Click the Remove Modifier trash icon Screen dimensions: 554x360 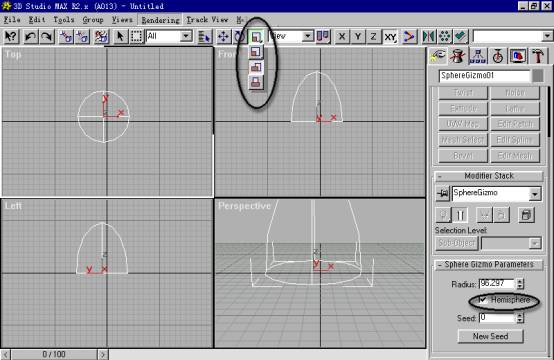click(x=501, y=215)
